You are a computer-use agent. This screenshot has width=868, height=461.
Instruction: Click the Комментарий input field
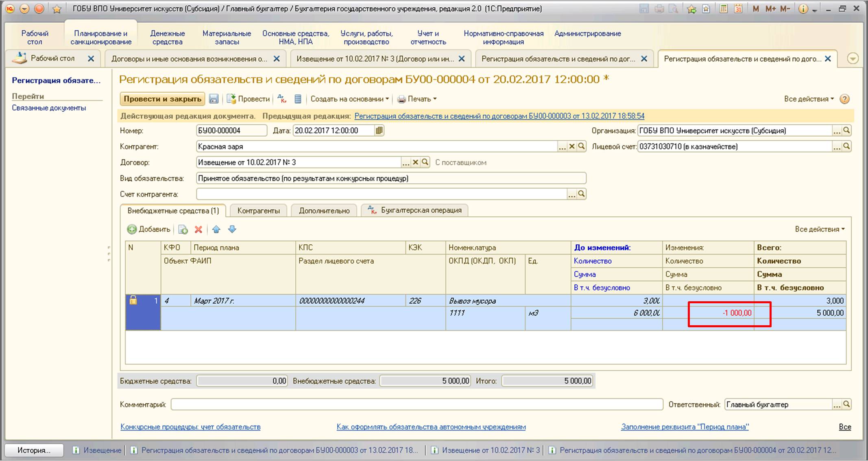tap(417, 404)
